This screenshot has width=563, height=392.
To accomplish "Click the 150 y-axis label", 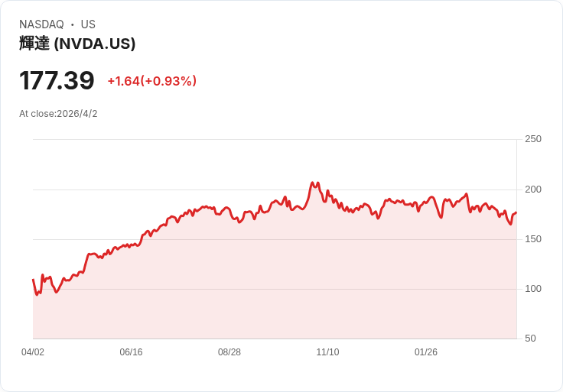I will pyautogui.click(x=532, y=239).
